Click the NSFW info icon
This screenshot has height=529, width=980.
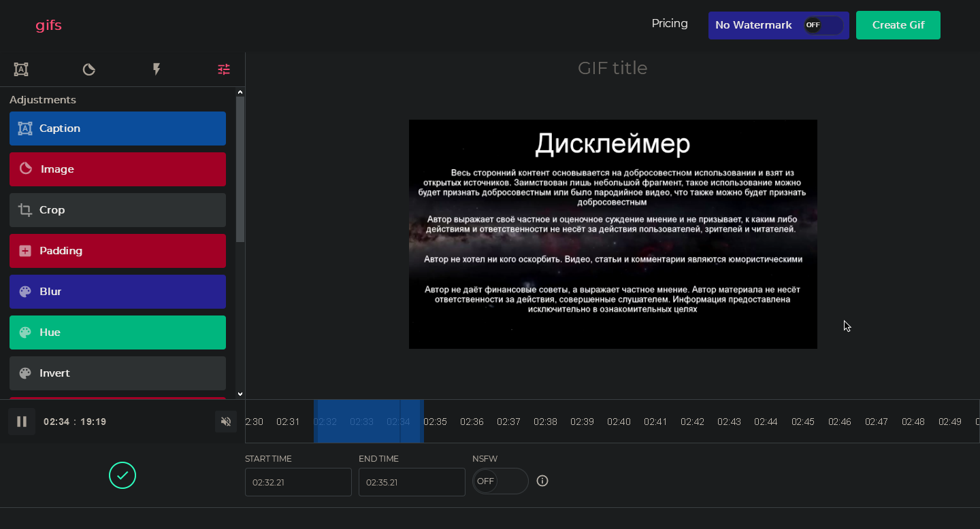pos(542,481)
